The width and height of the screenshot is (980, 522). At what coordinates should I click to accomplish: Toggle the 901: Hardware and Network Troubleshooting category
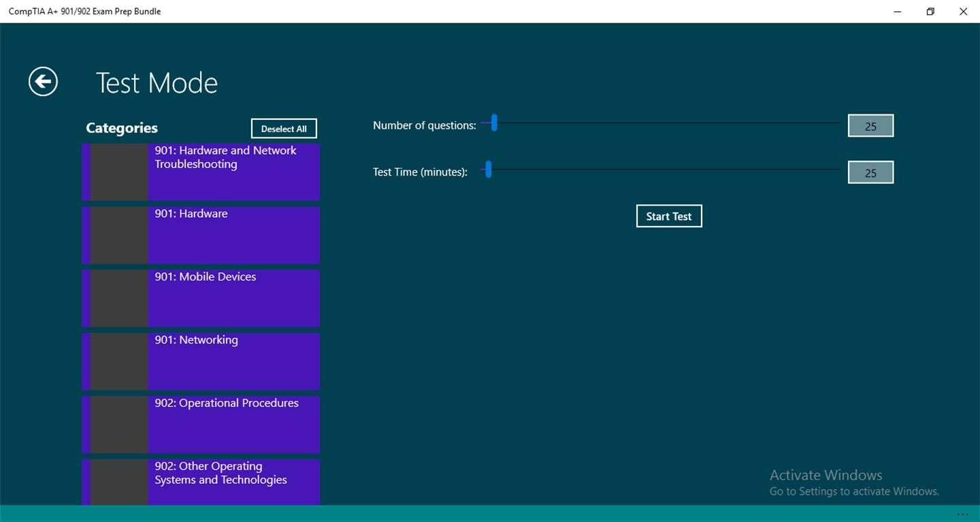pyautogui.click(x=201, y=172)
